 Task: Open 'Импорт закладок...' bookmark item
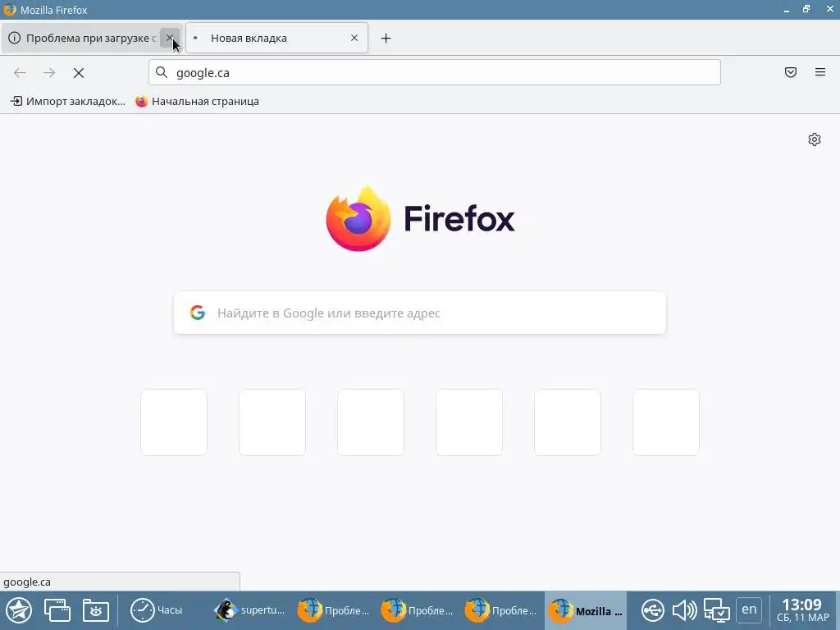[x=68, y=101]
